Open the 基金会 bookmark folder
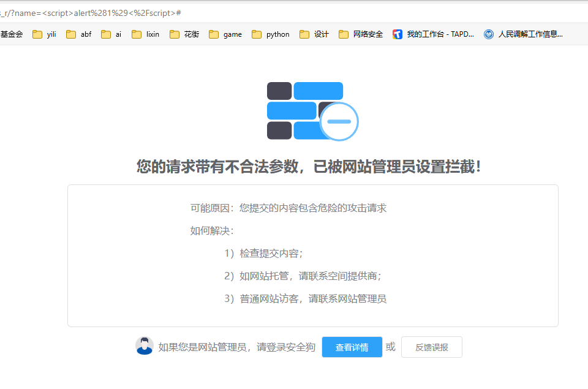 pyautogui.click(x=12, y=34)
